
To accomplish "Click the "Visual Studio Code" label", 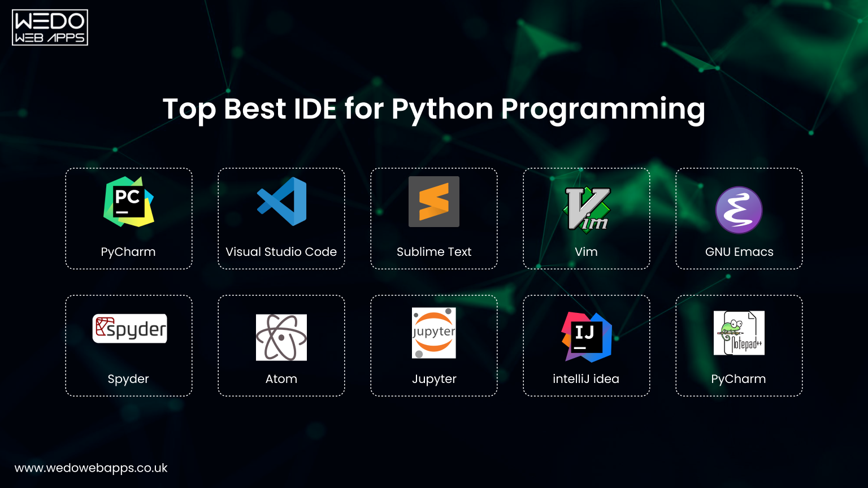I will (281, 252).
